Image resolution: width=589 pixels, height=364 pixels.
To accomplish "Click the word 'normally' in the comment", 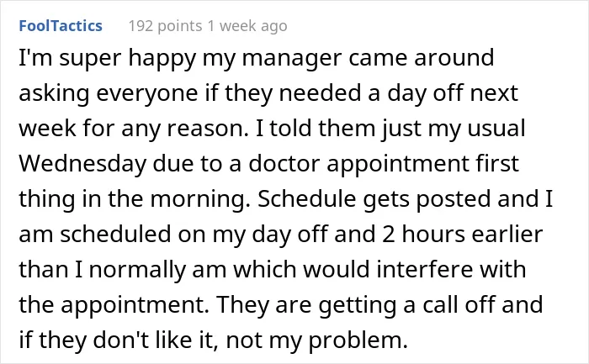I will click(137, 269).
